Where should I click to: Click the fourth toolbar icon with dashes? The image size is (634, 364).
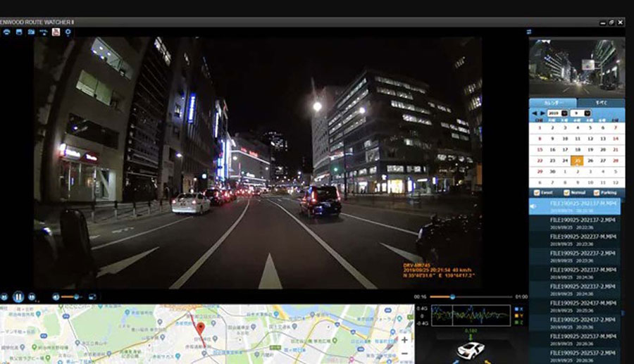43,32
